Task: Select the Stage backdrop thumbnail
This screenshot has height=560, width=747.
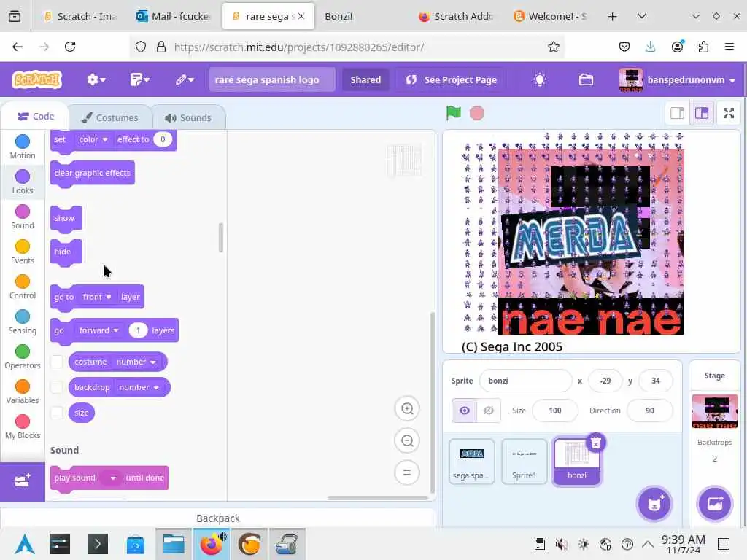Action: pos(714,411)
